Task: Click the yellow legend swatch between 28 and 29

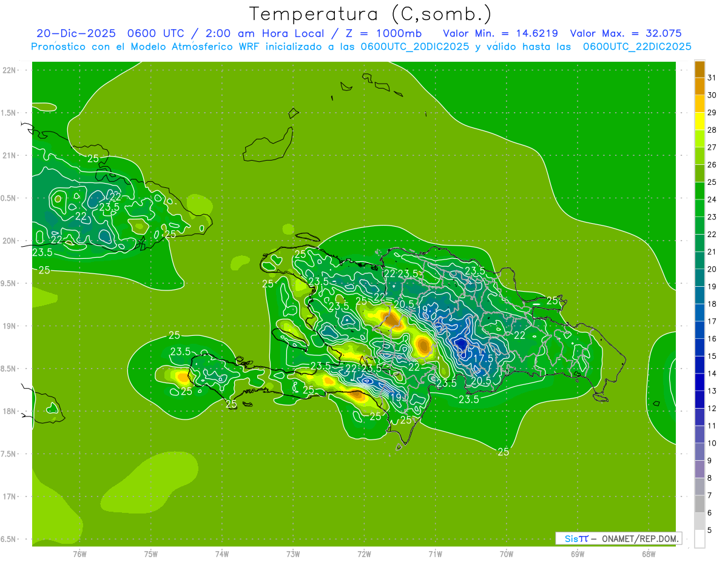Action: (x=699, y=121)
